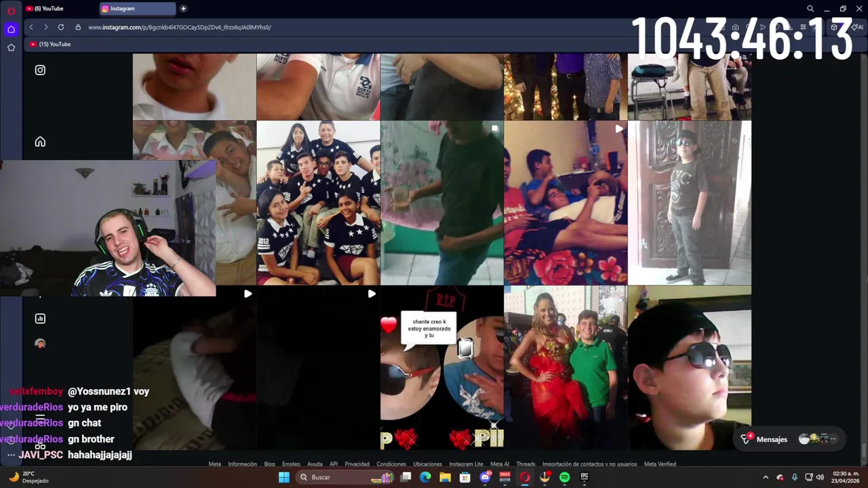Open post of boy by carved wooden door

(x=689, y=203)
